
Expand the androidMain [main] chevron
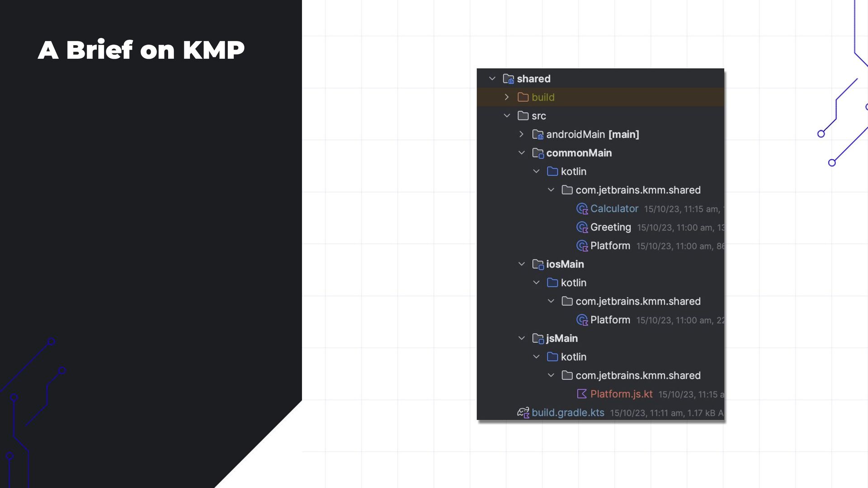click(x=521, y=135)
